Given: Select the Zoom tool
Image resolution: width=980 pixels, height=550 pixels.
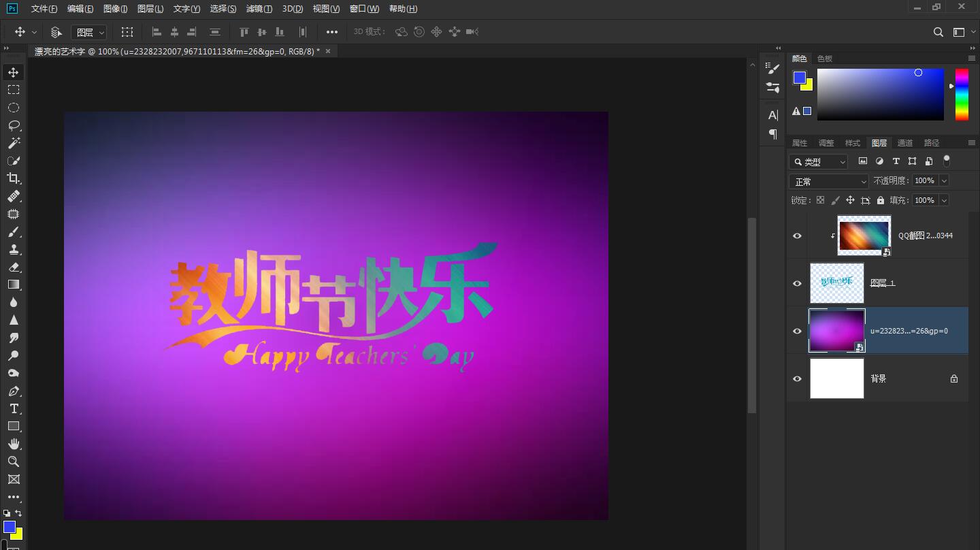Looking at the screenshot, I should point(13,462).
